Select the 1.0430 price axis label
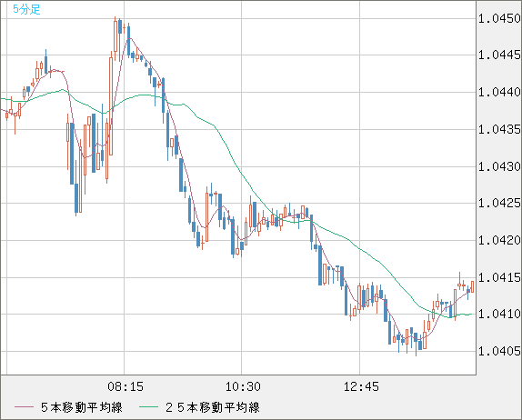This screenshot has width=522, height=420. click(x=499, y=166)
